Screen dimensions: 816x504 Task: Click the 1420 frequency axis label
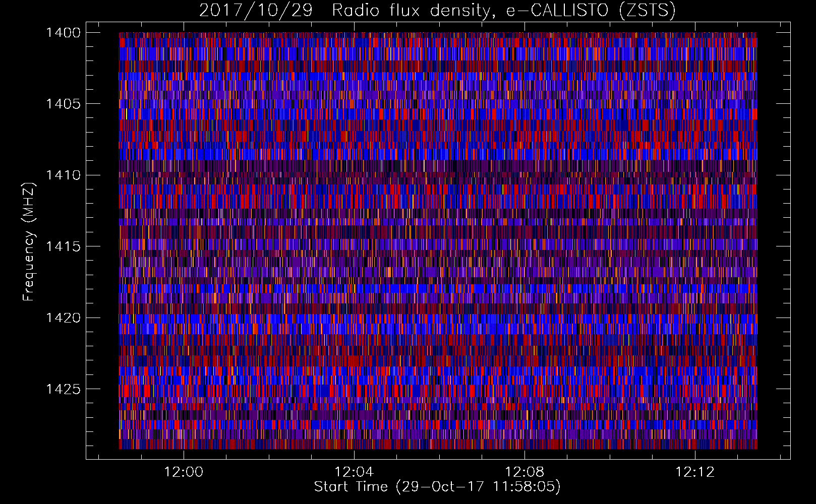pyautogui.click(x=63, y=318)
